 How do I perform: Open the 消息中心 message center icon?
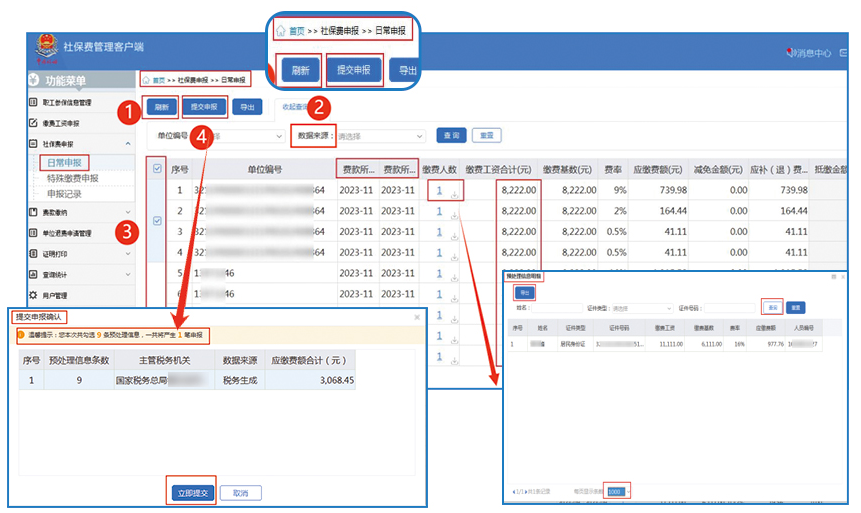point(787,53)
